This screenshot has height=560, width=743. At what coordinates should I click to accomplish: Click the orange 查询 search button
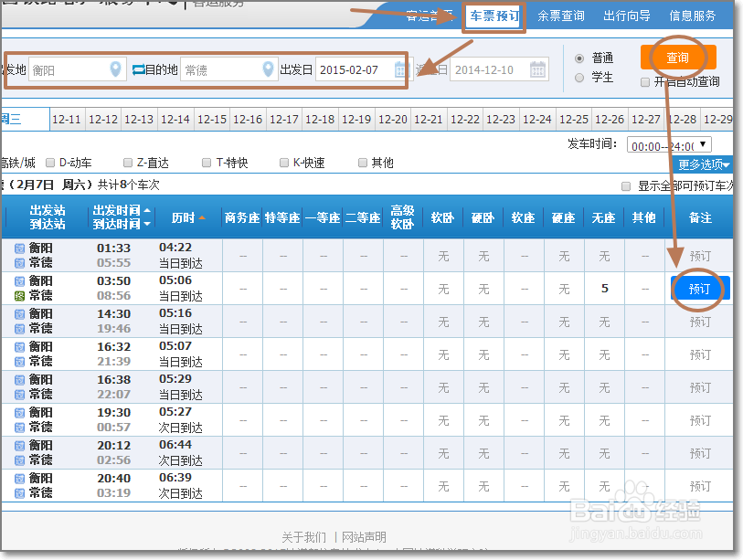click(x=677, y=58)
